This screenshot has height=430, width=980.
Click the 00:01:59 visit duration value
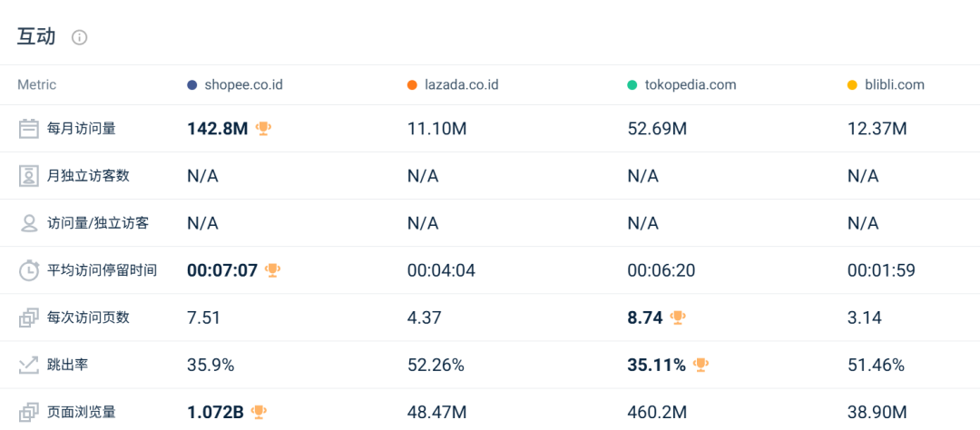coord(881,270)
